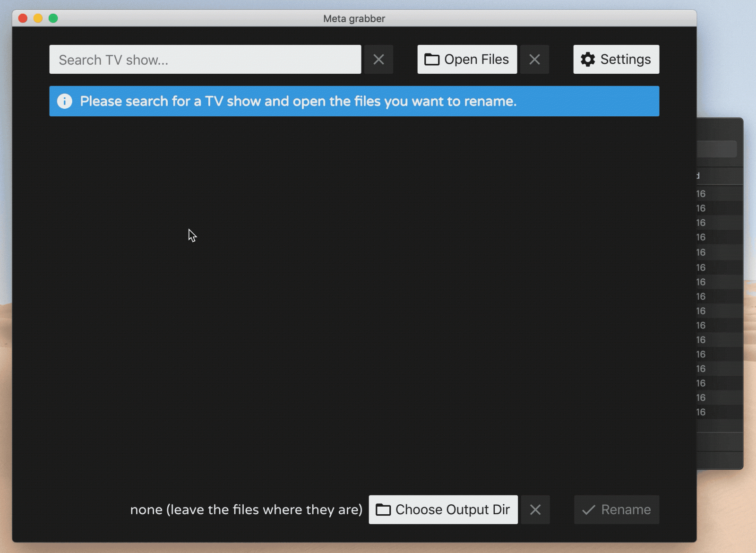Click the Search TV show input field
The image size is (756, 553).
(x=205, y=60)
